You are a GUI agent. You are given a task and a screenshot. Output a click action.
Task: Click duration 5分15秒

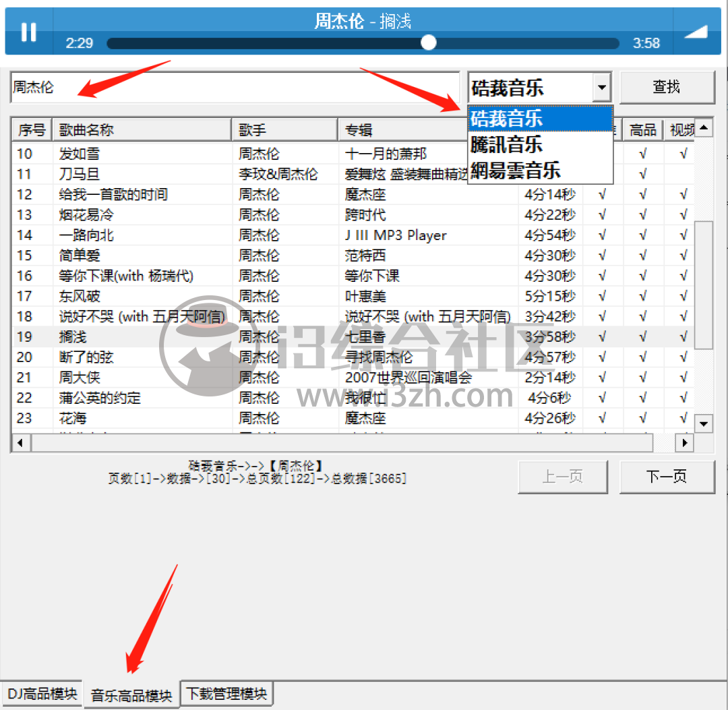point(550,296)
